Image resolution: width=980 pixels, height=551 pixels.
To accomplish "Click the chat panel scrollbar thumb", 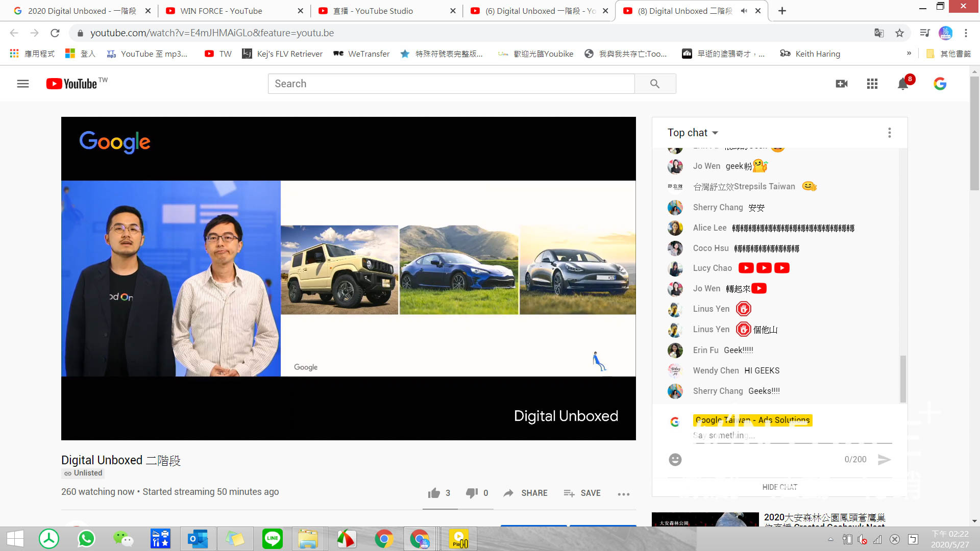I will [902, 379].
